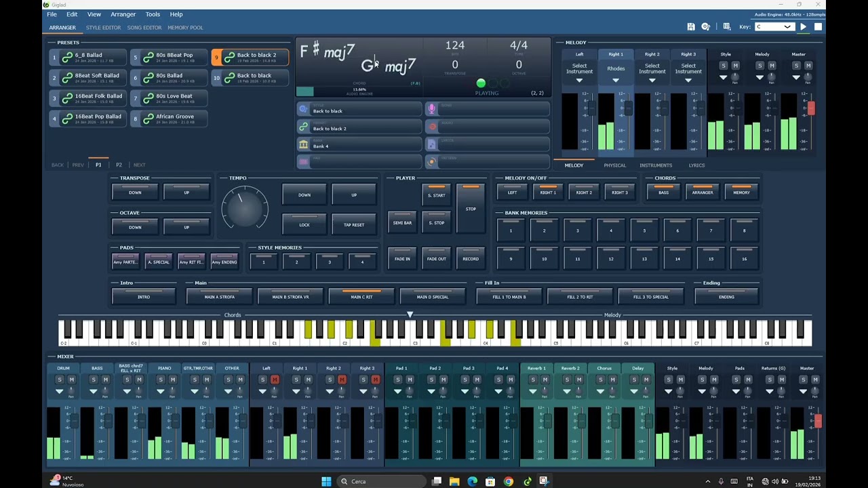This screenshot has width=868, height=488.
Task: Select preset 2 8Beat Soft Ballad
Action: pyautogui.click(x=87, y=78)
